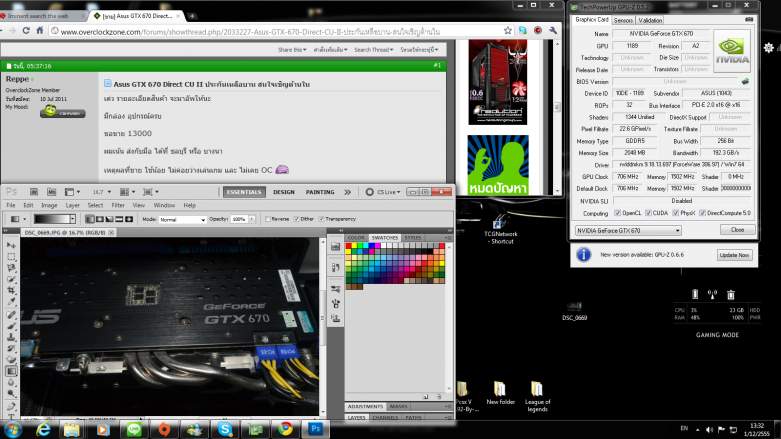Choose Diamond Gradient style icon
Screen dimensions: 781x439
click(129, 219)
